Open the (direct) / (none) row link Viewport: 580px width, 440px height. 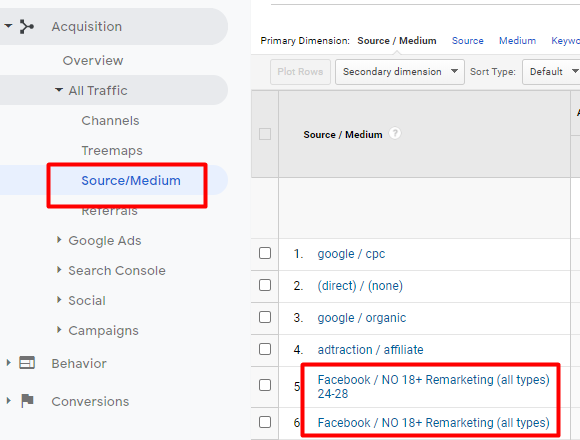360,286
